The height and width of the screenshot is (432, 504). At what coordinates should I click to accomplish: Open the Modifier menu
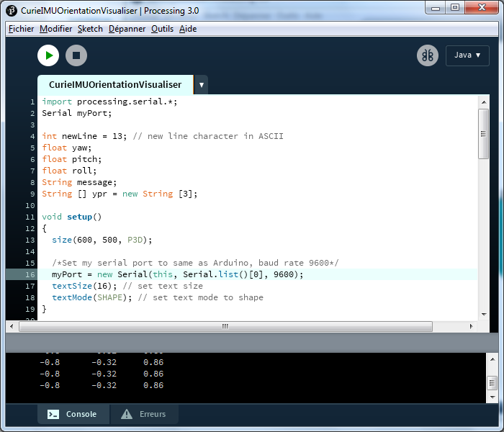tap(56, 29)
